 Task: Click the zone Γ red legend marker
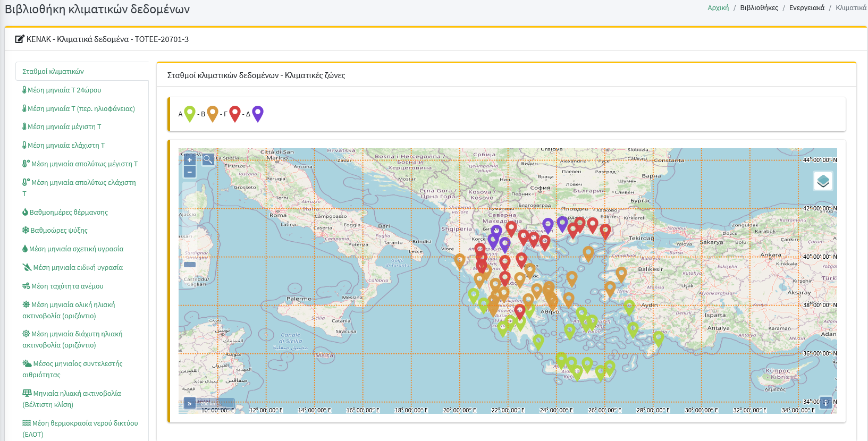click(235, 113)
